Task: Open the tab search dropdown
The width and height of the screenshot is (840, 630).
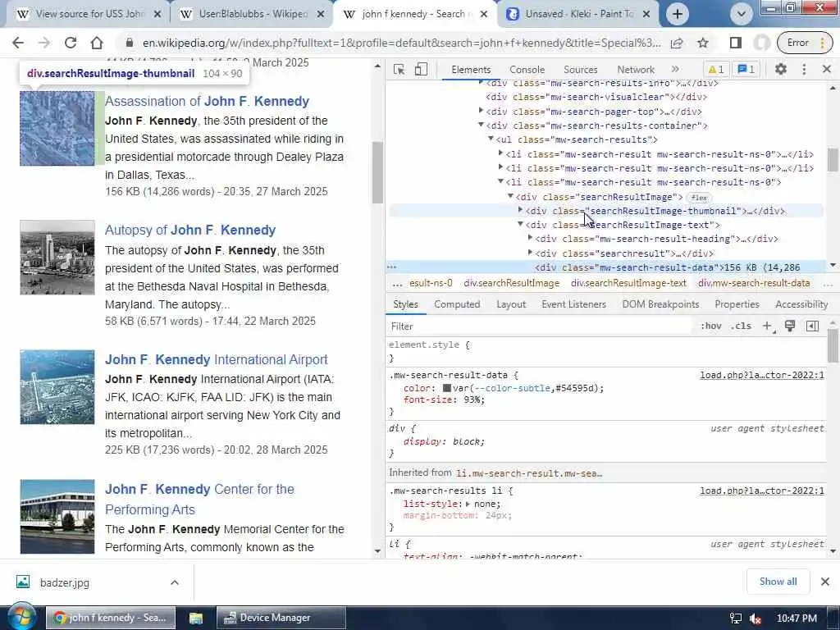Action: pos(742,14)
